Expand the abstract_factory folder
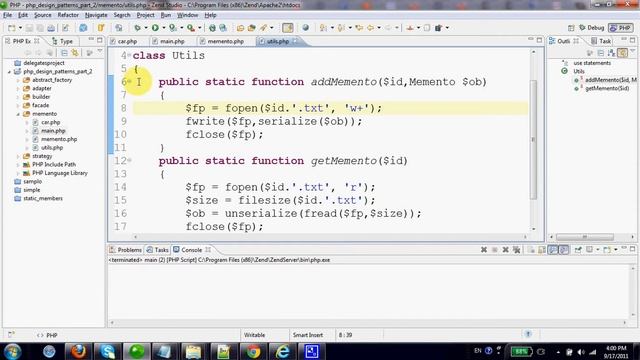The height and width of the screenshot is (360, 640). tap(18, 80)
